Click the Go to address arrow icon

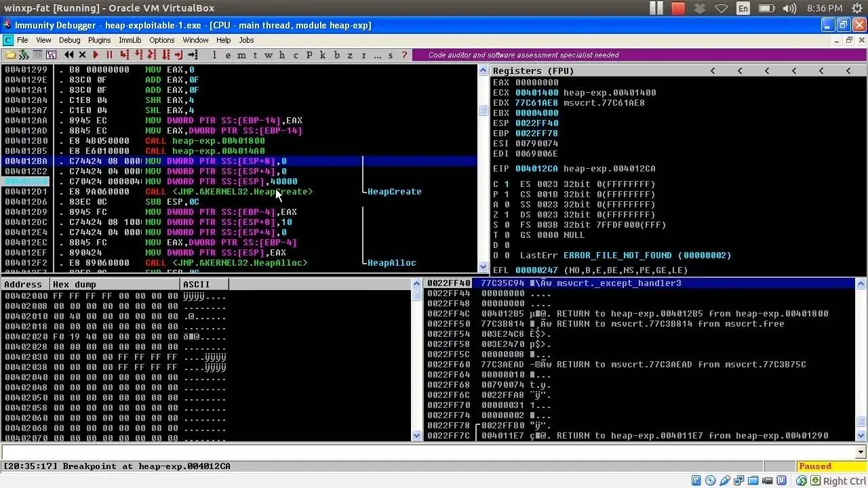pyautogui.click(x=193, y=55)
